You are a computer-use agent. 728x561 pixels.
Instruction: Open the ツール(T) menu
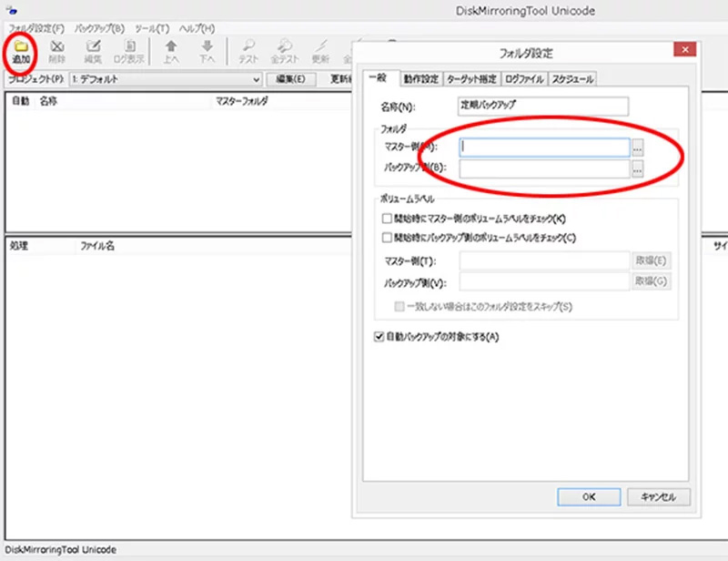(152, 28)
